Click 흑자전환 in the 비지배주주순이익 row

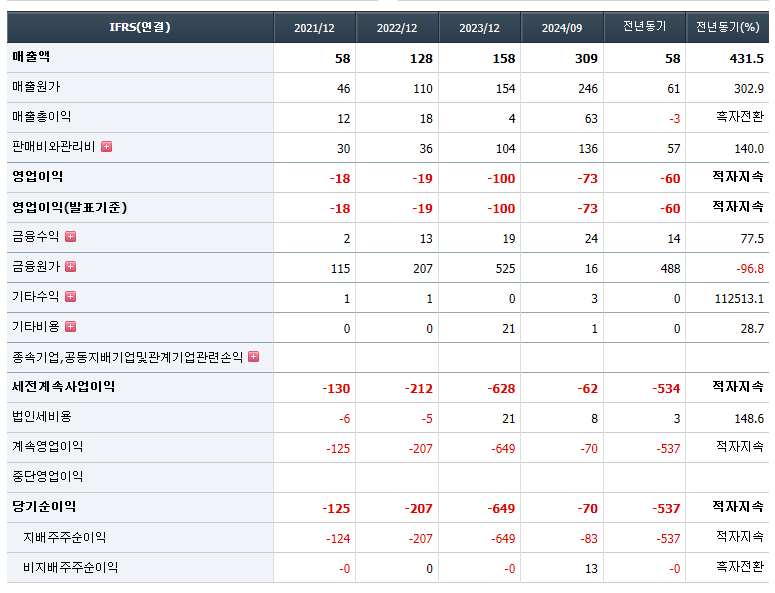740,566
